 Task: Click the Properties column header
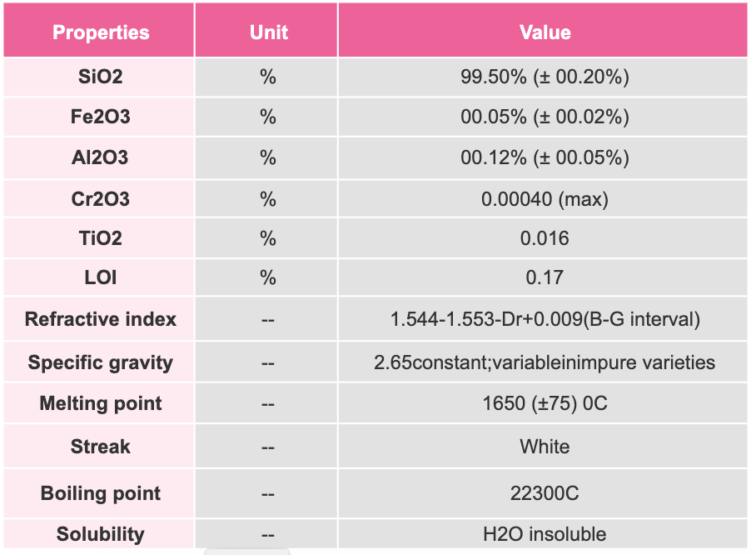pos(101,32)
